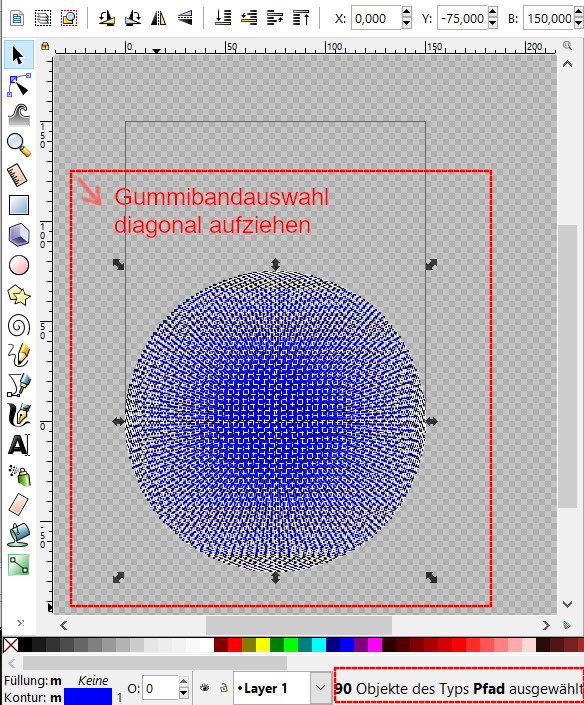Select the Spiral tool

coord(18,325)
